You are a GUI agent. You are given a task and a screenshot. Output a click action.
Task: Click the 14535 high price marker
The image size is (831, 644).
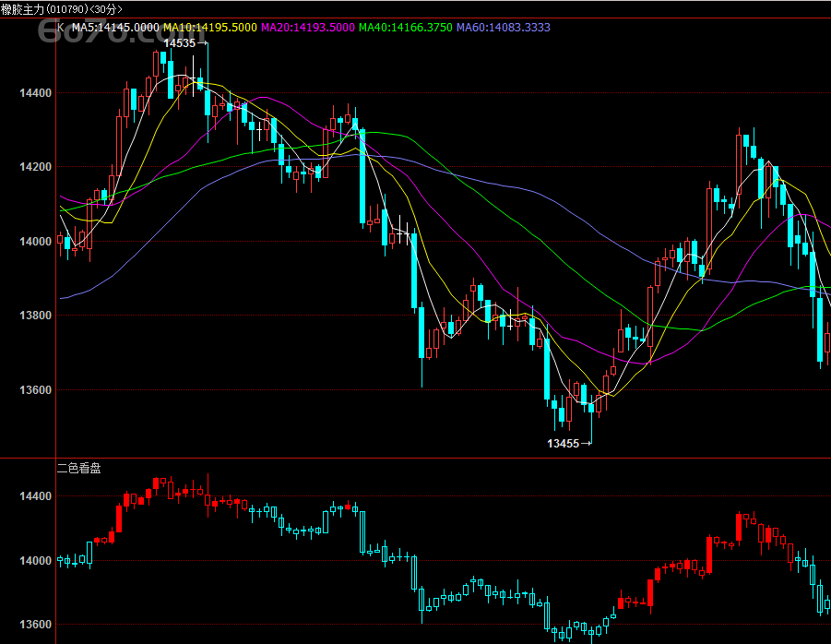185,43
